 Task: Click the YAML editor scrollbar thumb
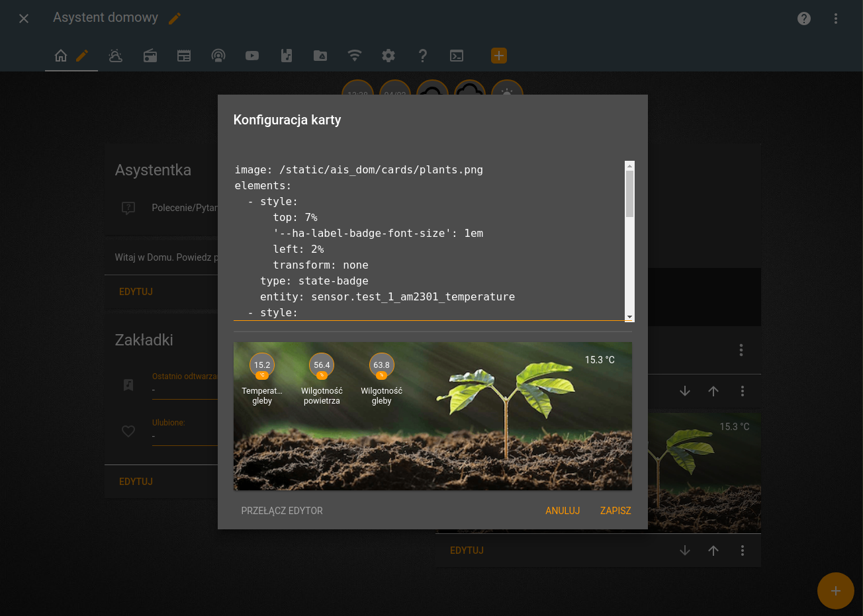pos(629,194)
